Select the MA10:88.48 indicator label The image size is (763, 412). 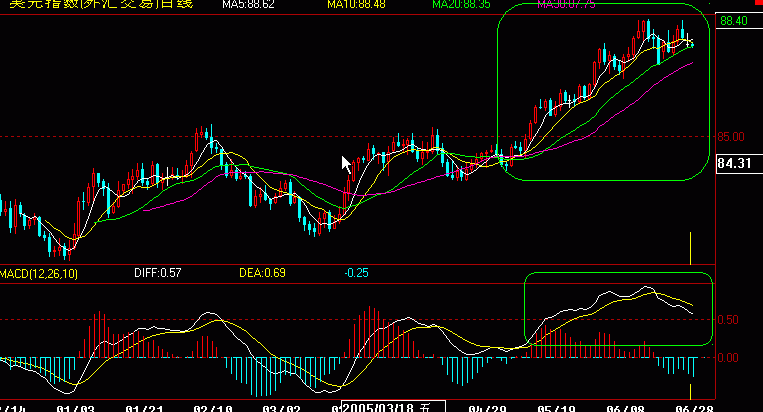coord(356,4)
